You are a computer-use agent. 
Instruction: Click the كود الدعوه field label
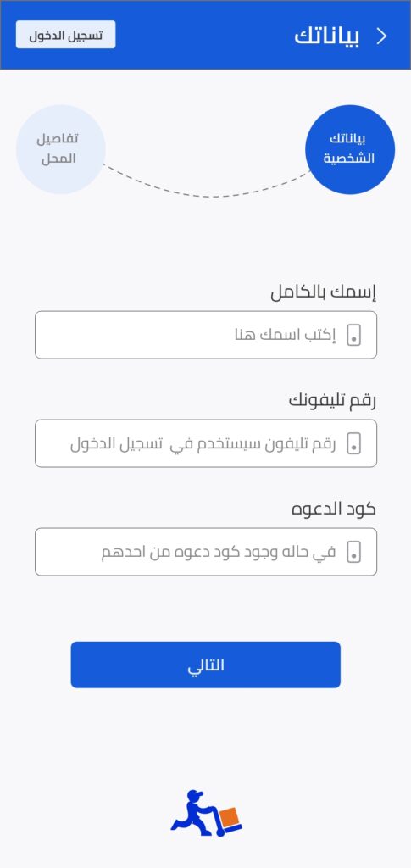[x=334, y=509]
